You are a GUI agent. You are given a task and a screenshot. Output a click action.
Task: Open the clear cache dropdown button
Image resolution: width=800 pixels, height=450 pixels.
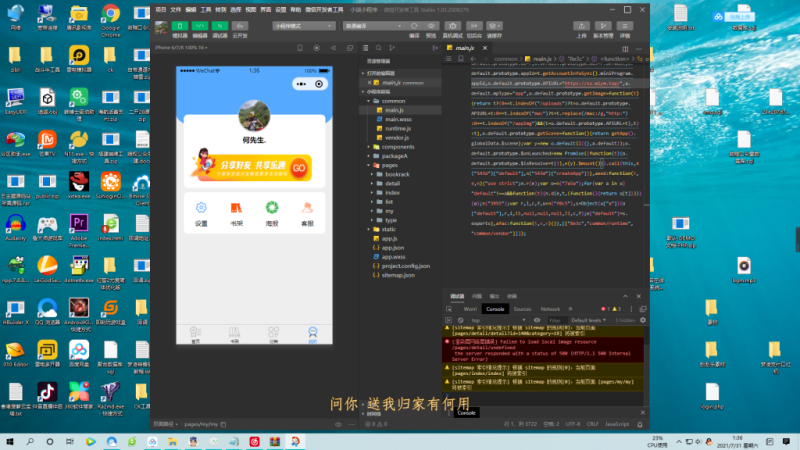coord(494,26)
